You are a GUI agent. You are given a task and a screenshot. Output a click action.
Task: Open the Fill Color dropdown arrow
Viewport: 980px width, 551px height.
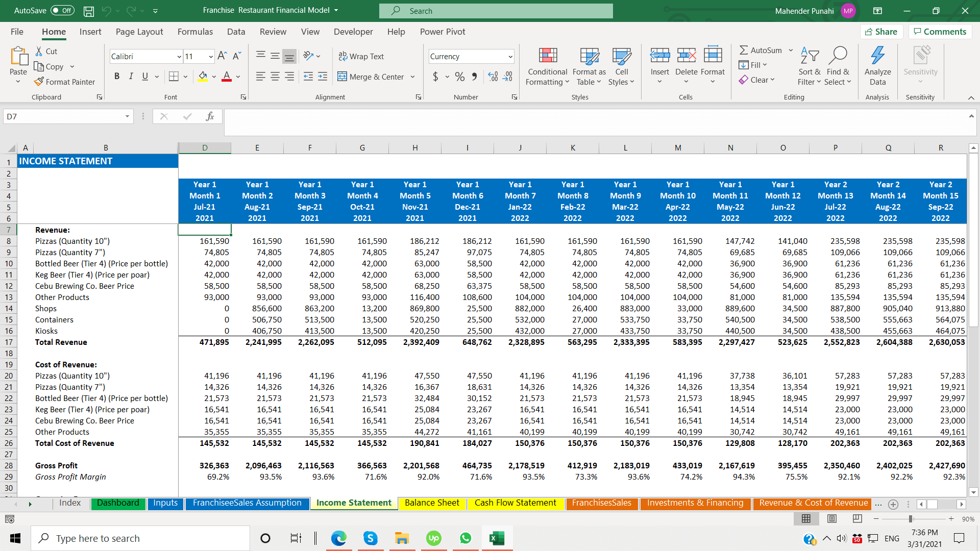click(x=214, y=77)
